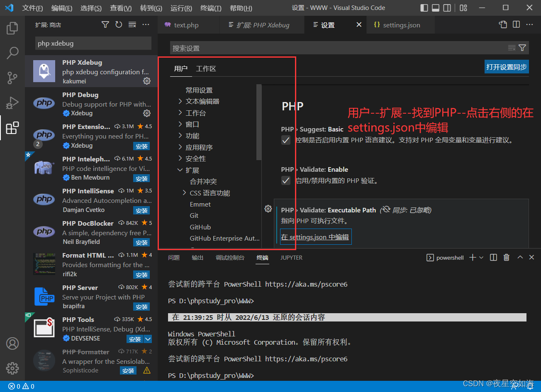
Task: Expand the CSS 语言功能 tree node
Action: pyautogui.click(x=184, y=193)
